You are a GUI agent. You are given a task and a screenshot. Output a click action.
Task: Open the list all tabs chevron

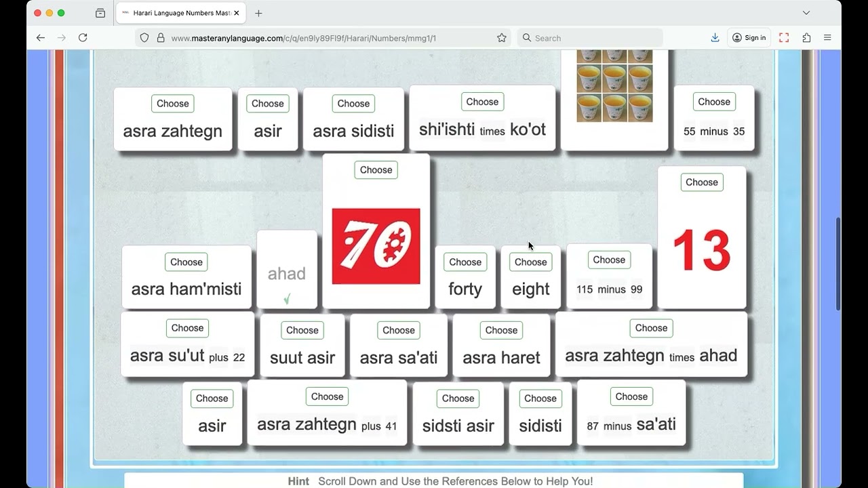pyautogui.click(x=806, y=13)
